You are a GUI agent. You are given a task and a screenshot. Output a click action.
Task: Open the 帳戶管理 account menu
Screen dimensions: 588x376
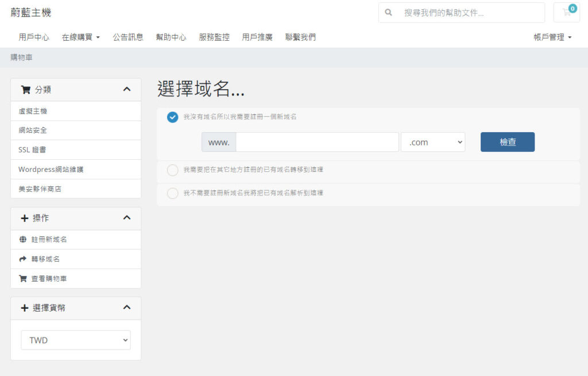tap(552, 37)
